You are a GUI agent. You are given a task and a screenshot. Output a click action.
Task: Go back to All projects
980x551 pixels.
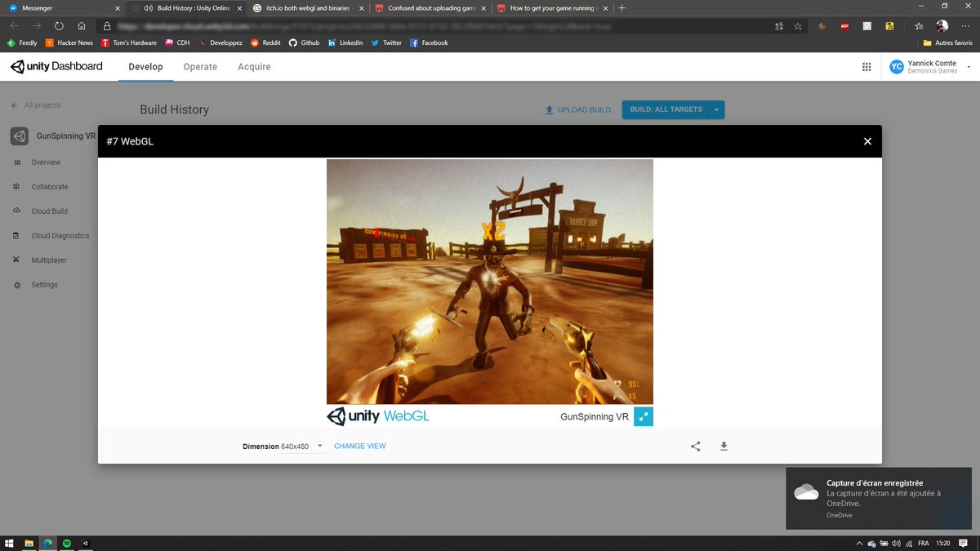tap(36, 105)
